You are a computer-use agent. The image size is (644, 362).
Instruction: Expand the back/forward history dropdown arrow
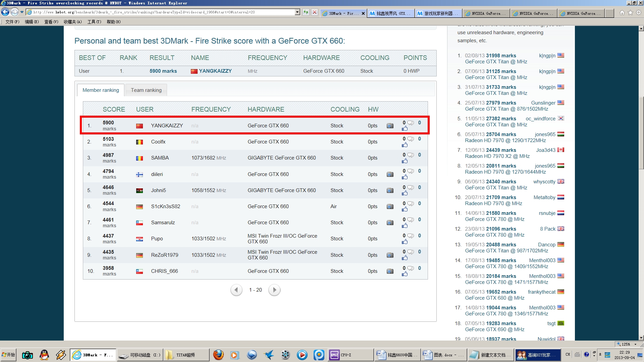[x=22, y=12]
